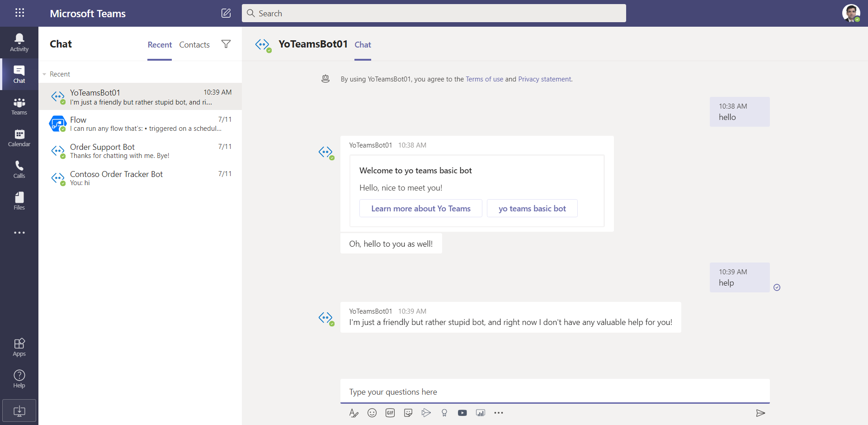The image size is (868, 425).
Task: Open the sticker picker
Action: coord(408,413)
